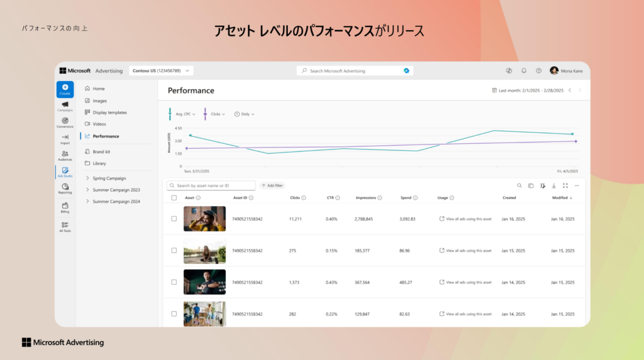The height and width of the screenshot is (360, 644).
Task: Click the icon left of notification bell
Action: pyautogui.click(x=509, y=70)
